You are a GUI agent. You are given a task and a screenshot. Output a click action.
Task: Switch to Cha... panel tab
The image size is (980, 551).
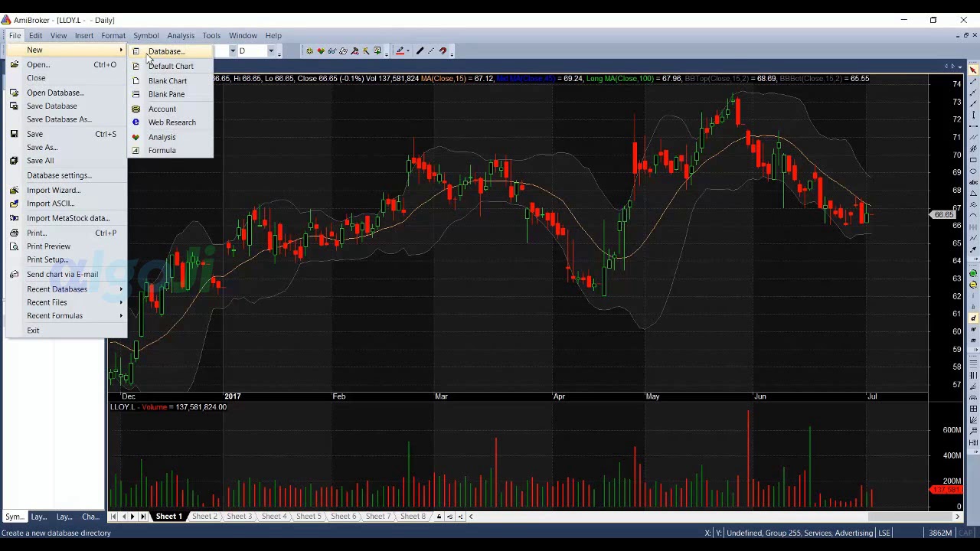click(x=90, y=517)
